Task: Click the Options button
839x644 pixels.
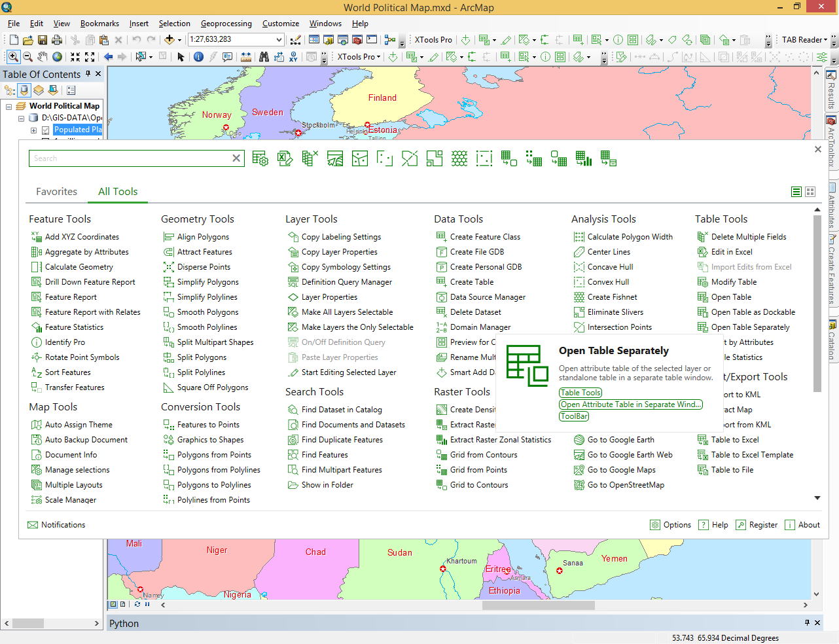Action: coord(670,525)
